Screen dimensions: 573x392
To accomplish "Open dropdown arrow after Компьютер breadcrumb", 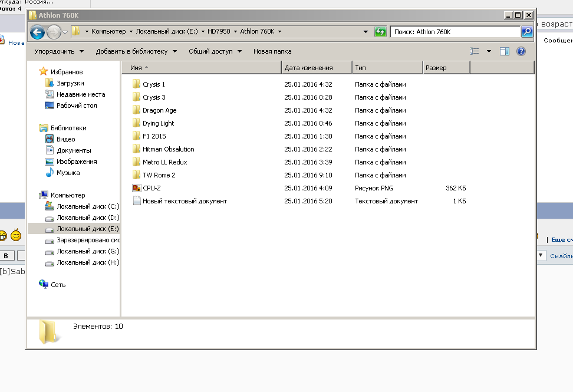I will (x=131, y=31).
